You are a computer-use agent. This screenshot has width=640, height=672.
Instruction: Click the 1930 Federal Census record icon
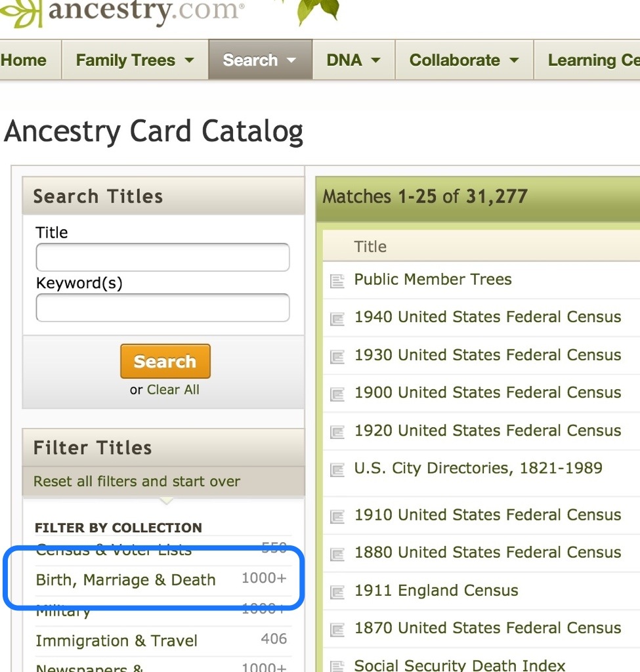pyautogui.click(x=337, y=356)
